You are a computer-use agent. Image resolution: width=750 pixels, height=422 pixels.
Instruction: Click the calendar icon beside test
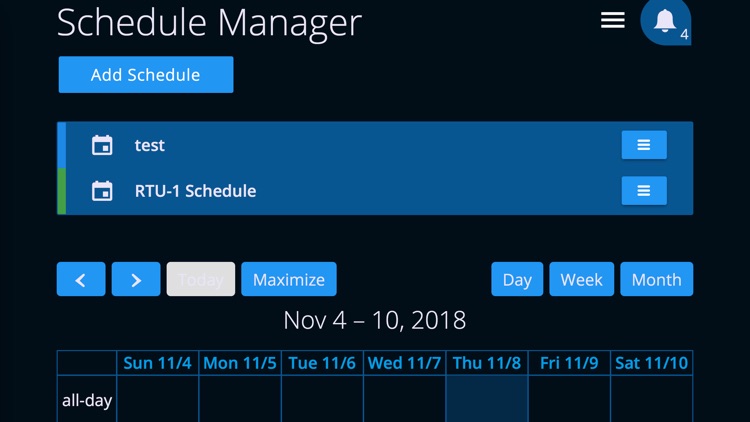tap(102, 145)
